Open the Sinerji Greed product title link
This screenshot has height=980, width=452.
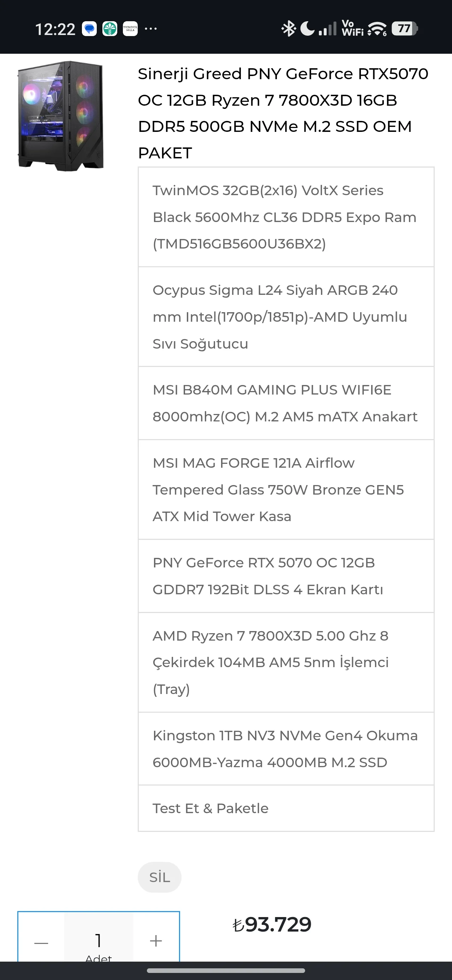(x=283, y=113)
